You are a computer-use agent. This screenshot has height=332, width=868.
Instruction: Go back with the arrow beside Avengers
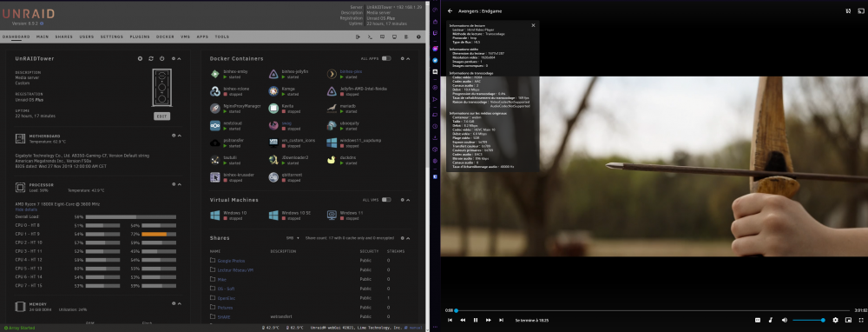point(450,10)
